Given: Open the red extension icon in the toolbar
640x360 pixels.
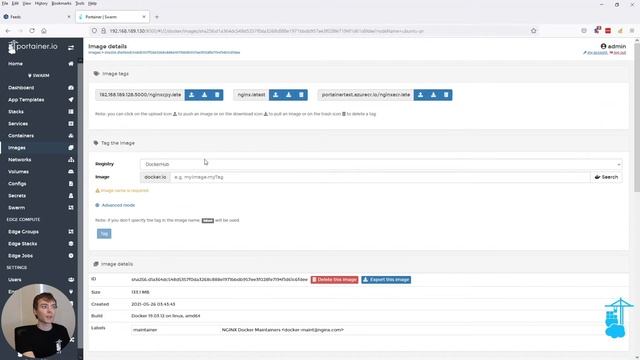Looking at the screenshot, I should [608, 31].
